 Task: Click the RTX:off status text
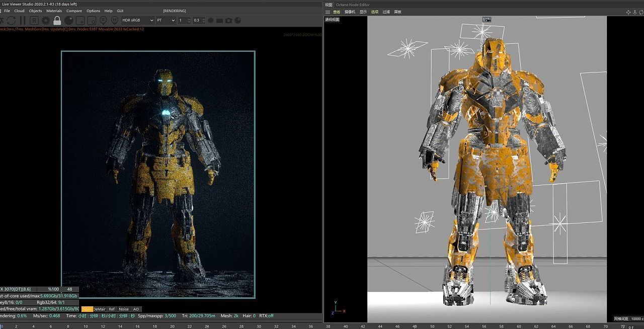[266, 316]
